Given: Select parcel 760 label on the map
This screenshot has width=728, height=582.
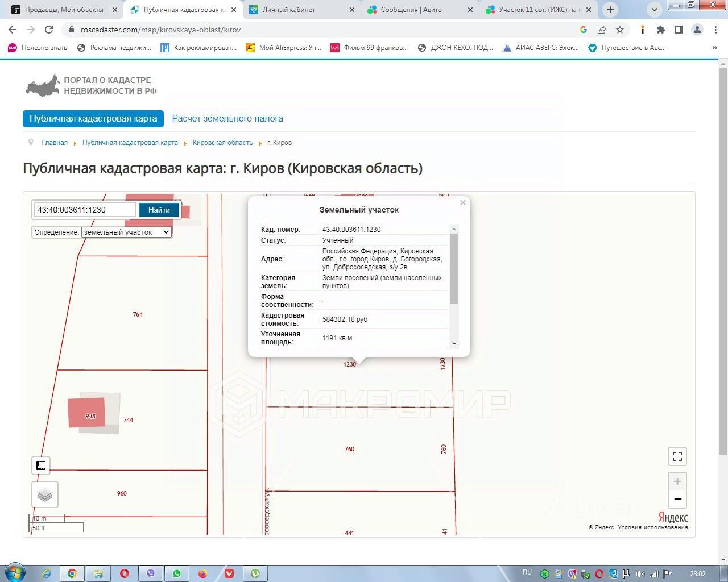Looking at the screenshot, I should 349,449.
